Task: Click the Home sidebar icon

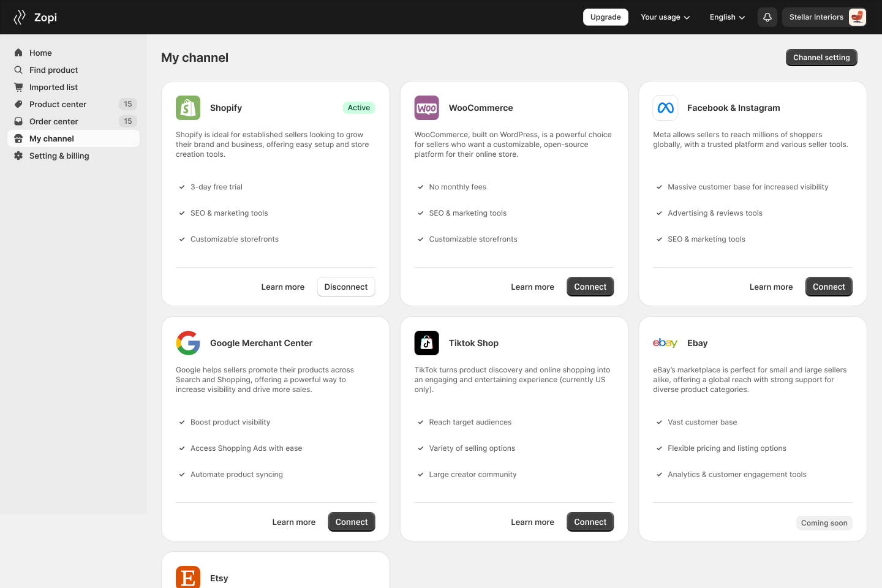Action: [18, 53]
